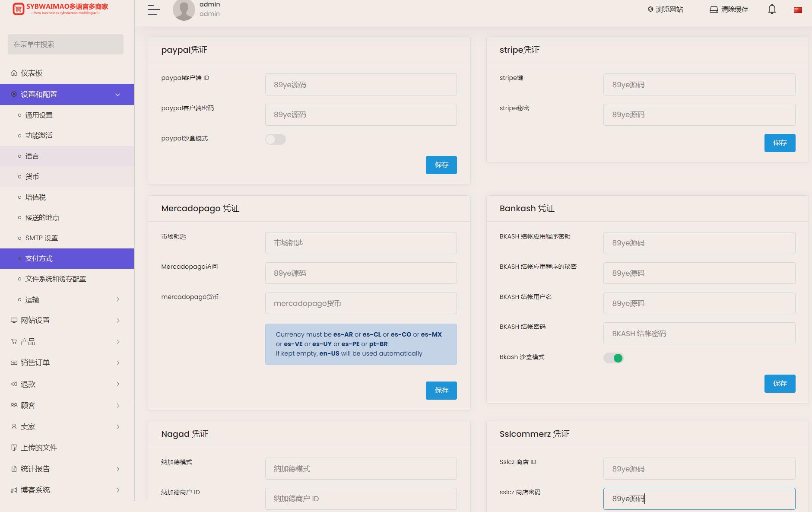Open 上传的文件 in the sidebar
The width and height of the screenshot is (812, 512).
67,448
